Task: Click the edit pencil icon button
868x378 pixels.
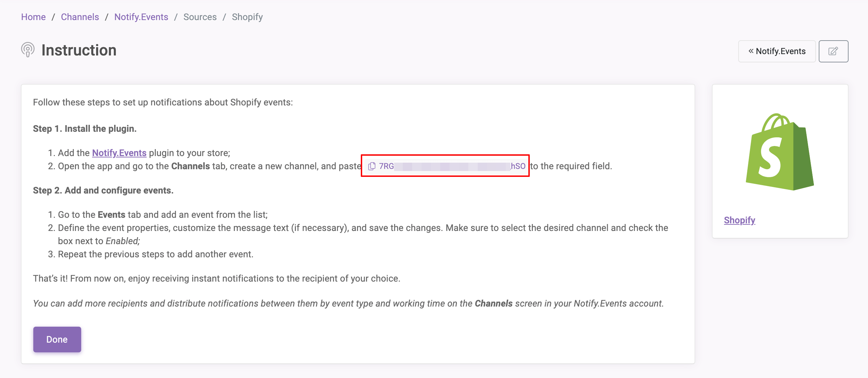Action: click(833, 51)
